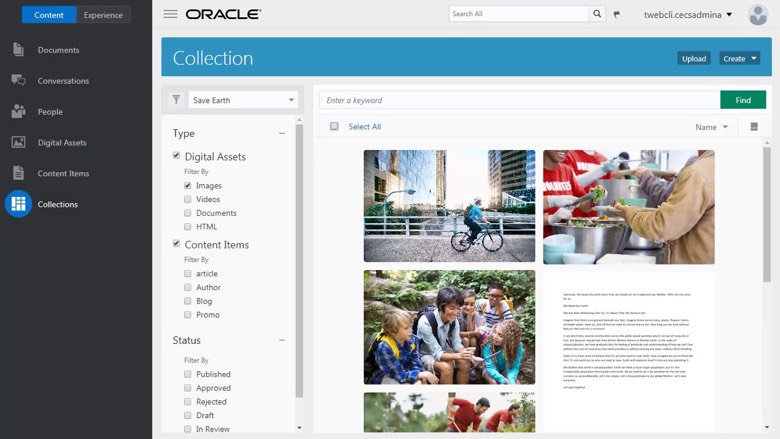780x439 pixels.
Task: Click the Documents sidebar icon
Action: 18,50
